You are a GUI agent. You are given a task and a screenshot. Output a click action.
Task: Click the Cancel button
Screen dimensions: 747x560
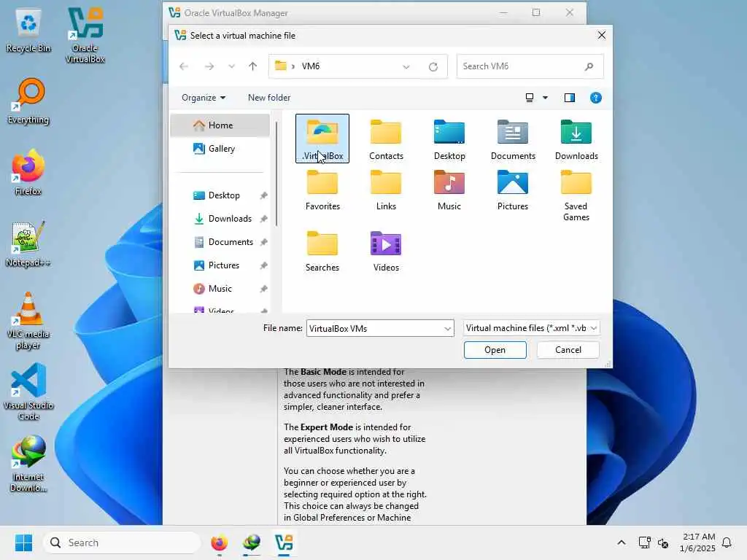tap(568, 350)
